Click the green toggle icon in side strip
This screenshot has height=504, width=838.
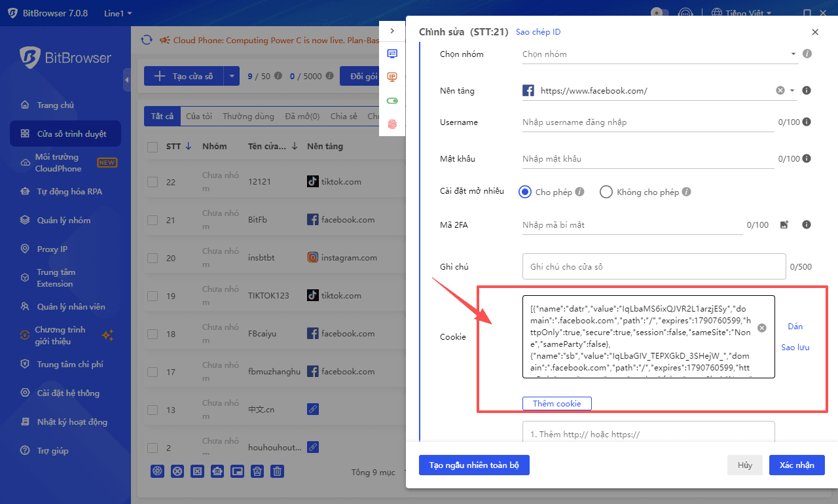click(x=392, y=101)
